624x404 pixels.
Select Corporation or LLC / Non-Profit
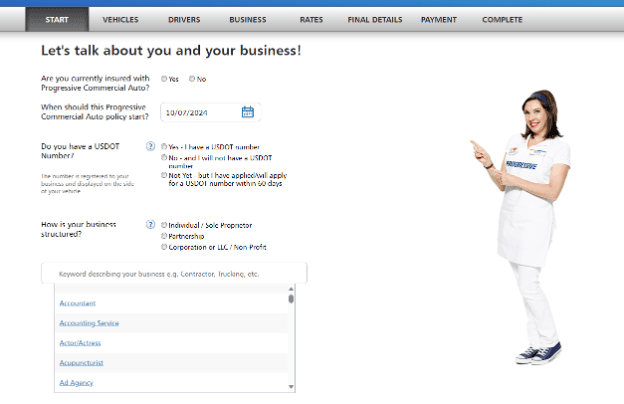[164, 247]
